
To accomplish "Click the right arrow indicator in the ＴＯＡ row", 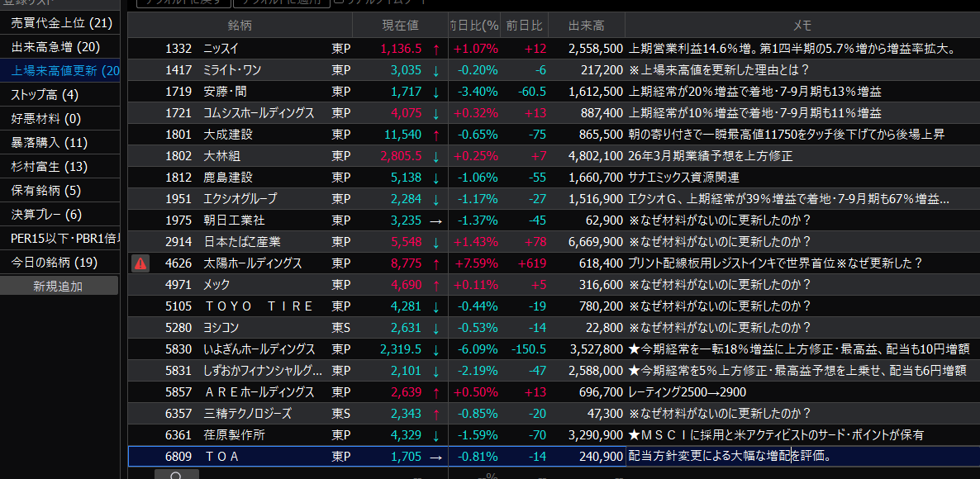I will [435, 457].
